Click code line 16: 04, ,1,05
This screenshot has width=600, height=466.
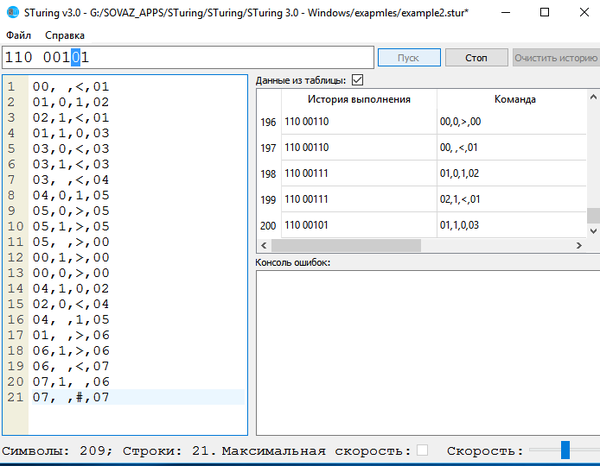coord(71,319)
